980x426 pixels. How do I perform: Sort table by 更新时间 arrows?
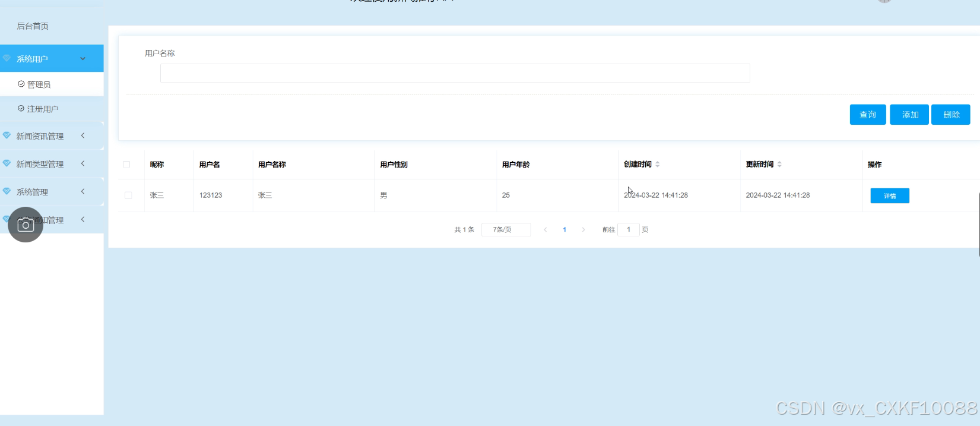(x=779, y=165)
